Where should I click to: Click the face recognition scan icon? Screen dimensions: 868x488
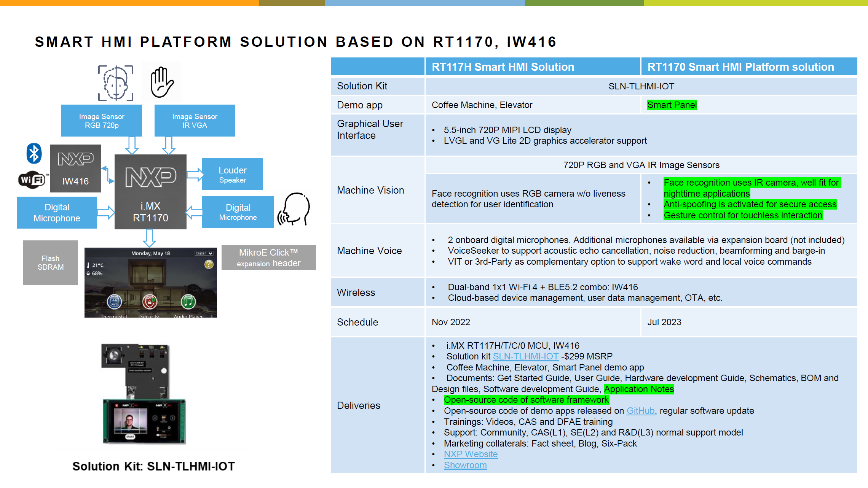pyautogui.click(x=115, y=82)
